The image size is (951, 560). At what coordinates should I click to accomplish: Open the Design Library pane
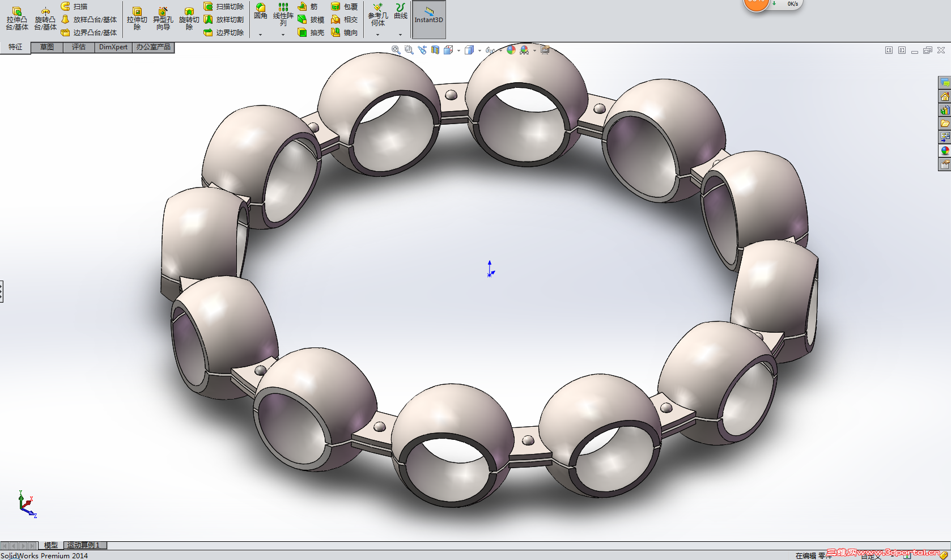point(945,110)
